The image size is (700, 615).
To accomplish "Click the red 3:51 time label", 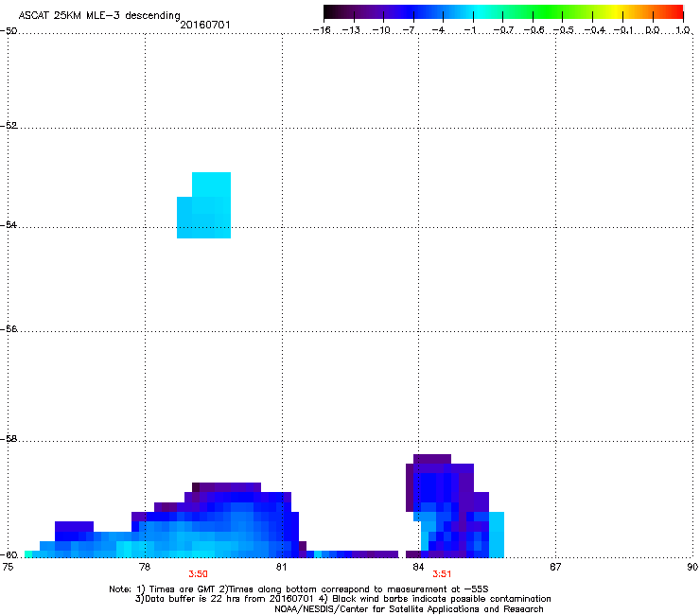I will 442,574.
